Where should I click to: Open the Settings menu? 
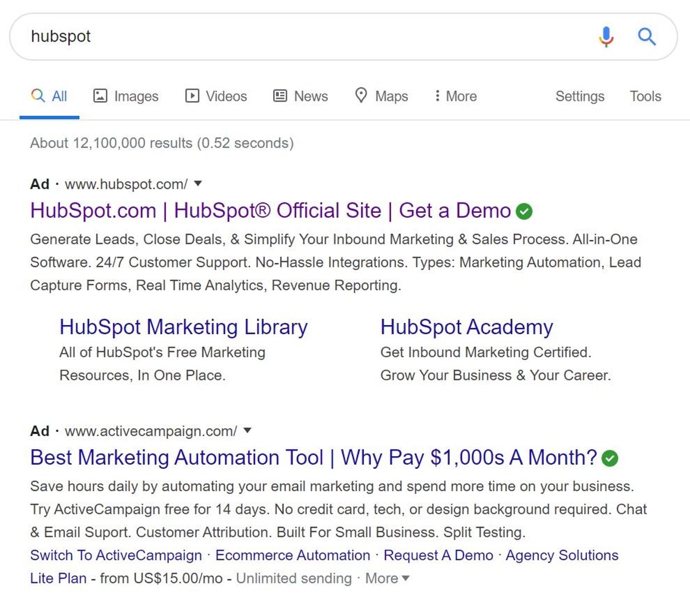tap(579, 96)
